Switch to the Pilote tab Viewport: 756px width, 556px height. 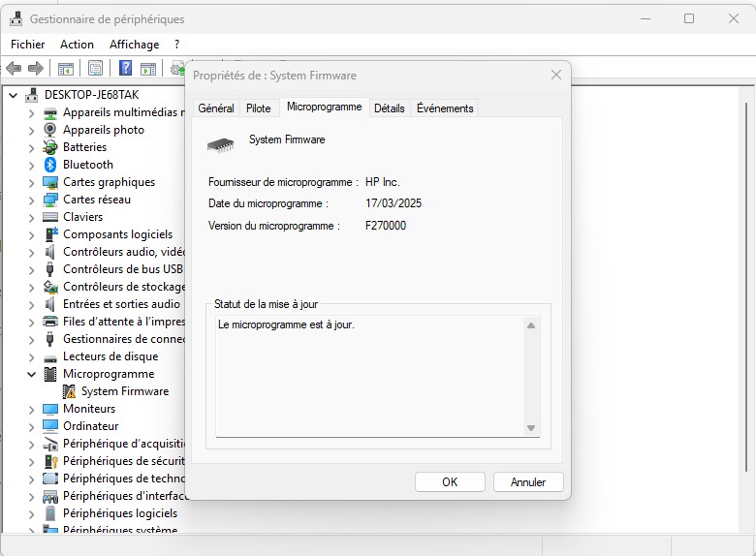pyautogui.click(x=259, y=108)
